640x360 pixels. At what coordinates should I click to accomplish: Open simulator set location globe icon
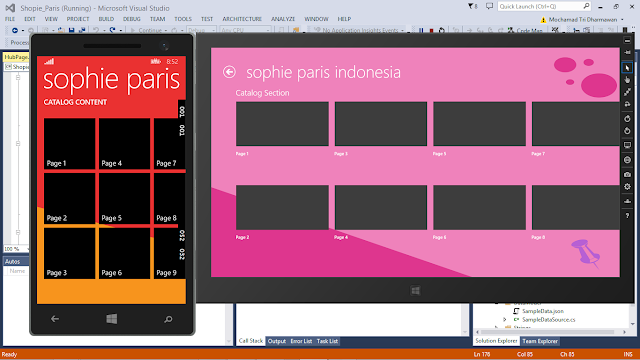pyautogui.click(x=627, y=160)
